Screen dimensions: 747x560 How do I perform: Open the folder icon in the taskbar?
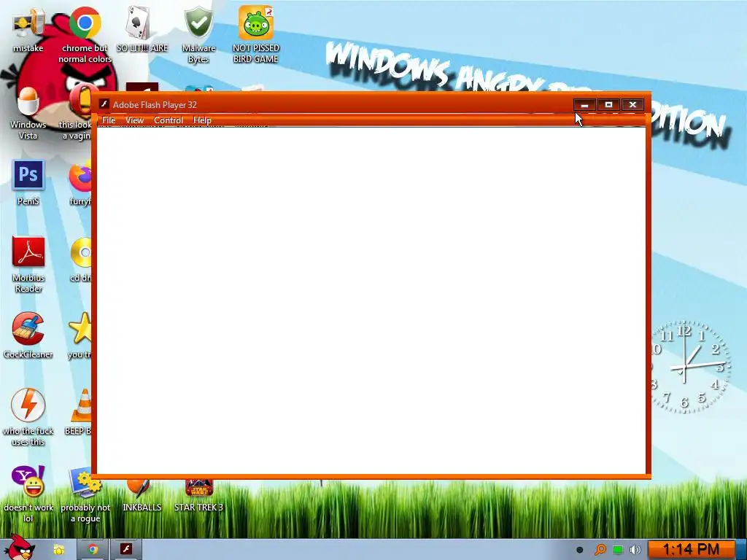pos(58,550)
